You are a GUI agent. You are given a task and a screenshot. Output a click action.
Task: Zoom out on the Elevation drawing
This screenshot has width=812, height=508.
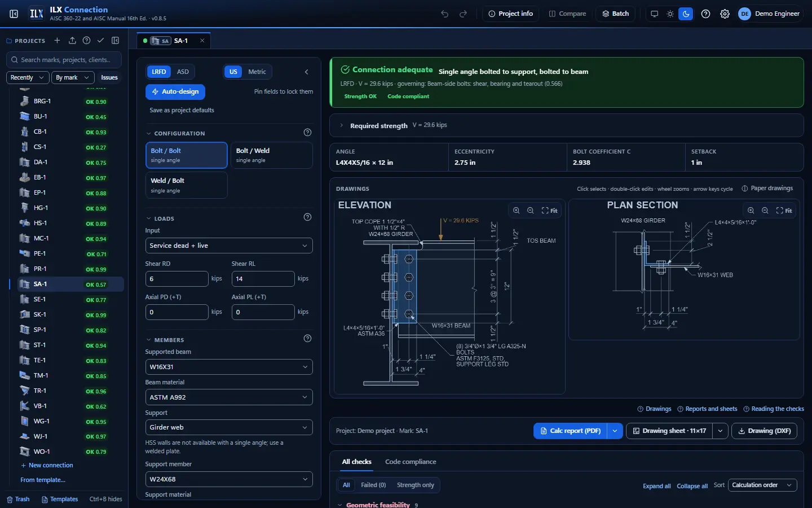pyautogui.click(x=531, y=211)
